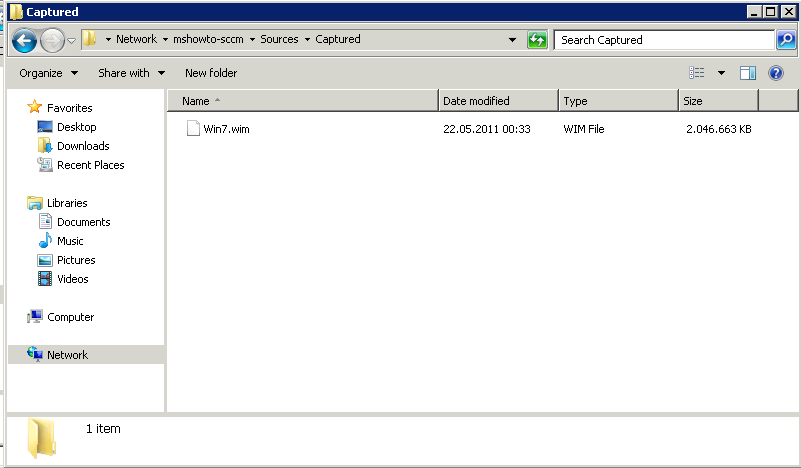Select mshowto-sccm in the address breadcrumb

tap(208, 39)
